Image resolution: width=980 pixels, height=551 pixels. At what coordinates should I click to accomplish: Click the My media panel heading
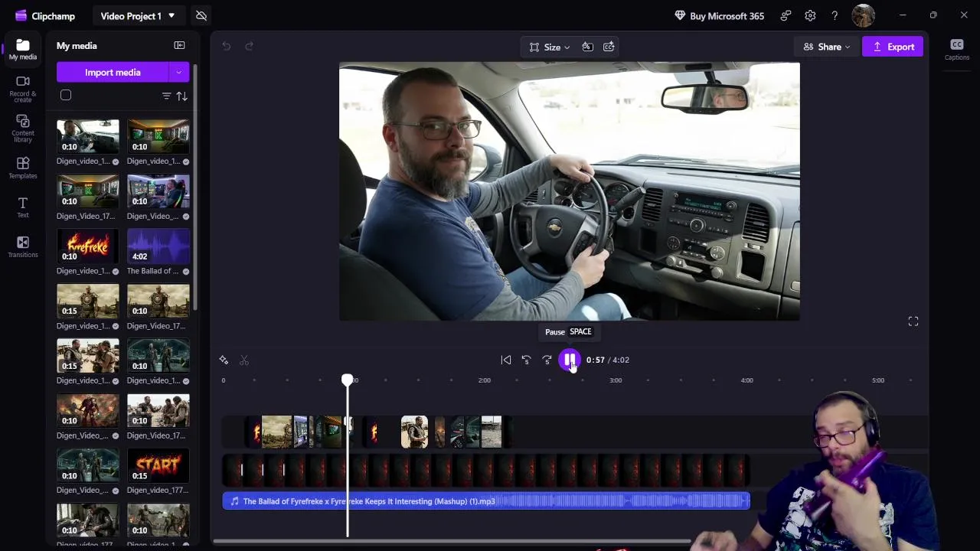pos(77,46)
